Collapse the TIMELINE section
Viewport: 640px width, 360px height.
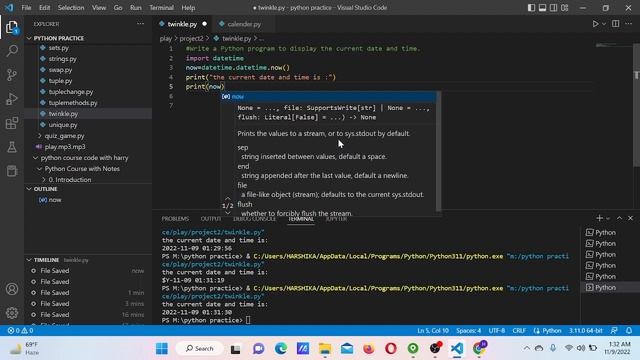46,260
